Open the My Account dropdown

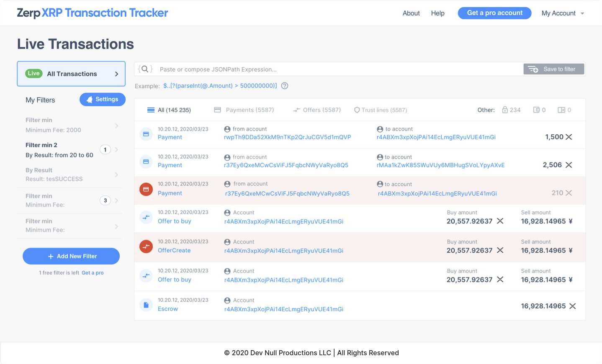tap(562, 13)
